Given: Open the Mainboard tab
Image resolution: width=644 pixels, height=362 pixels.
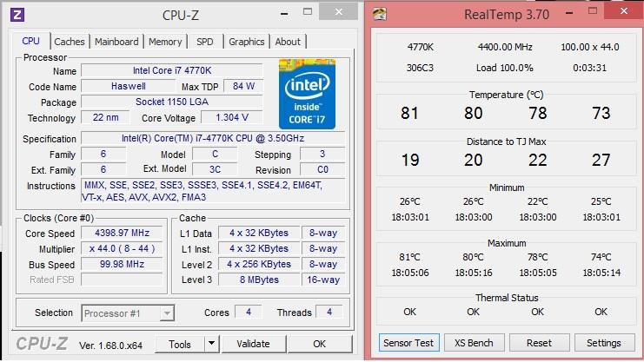Looking at the screenshot, I should click(x=116, y=42).
